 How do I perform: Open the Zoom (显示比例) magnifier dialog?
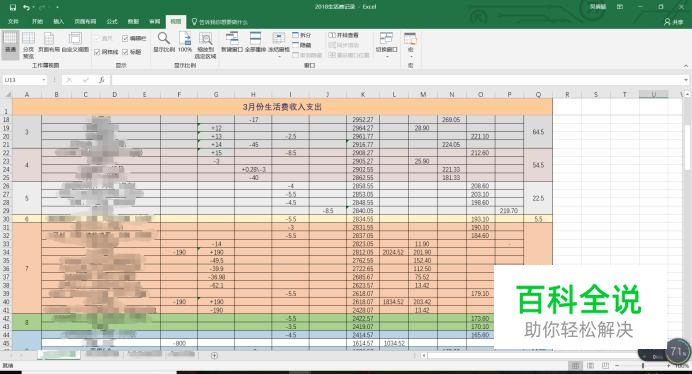pos(164,43)
